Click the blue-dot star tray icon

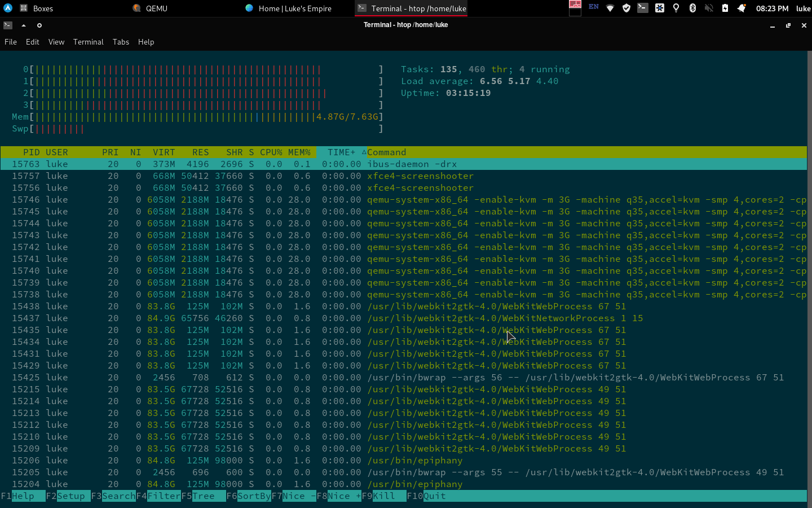point(660,8)
